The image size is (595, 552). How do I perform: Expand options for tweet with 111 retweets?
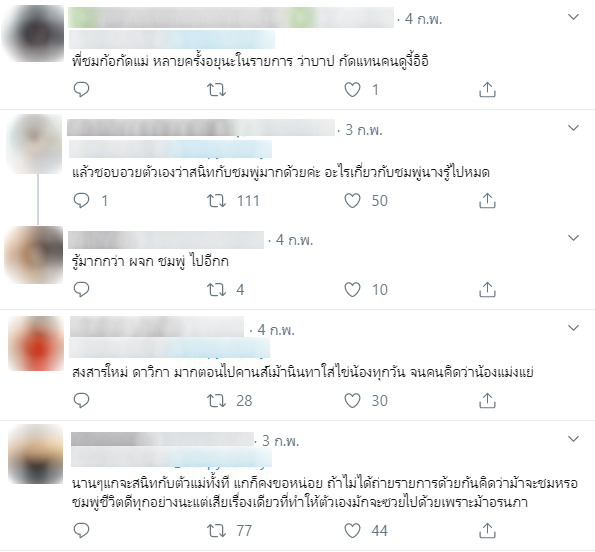pos(573,128)
